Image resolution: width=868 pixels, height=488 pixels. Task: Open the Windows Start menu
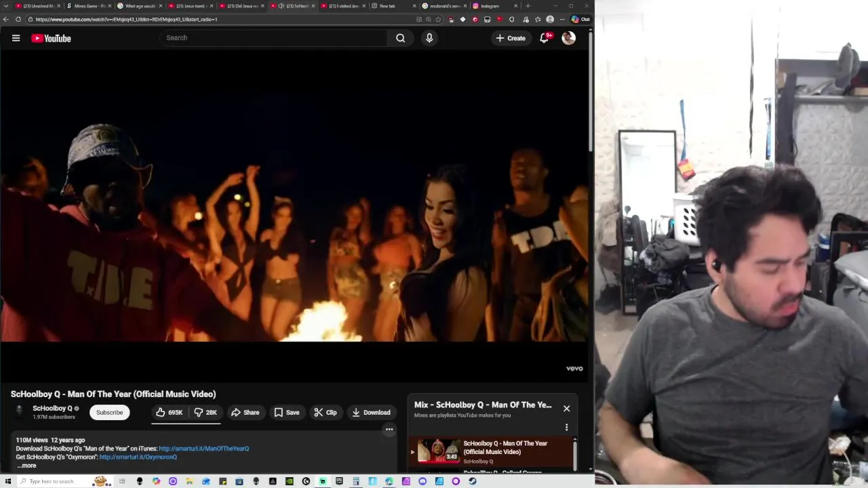[x=7, y=481]
